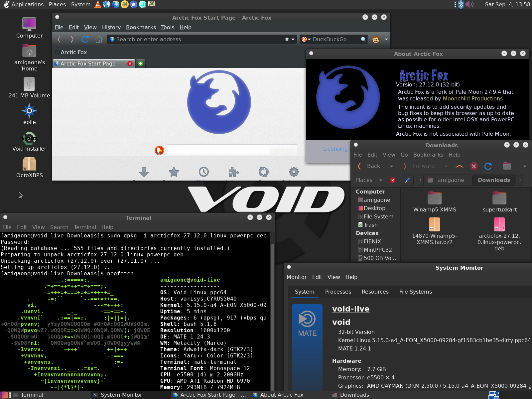Open the Forward history dropdown in Downloads
This screenshot has height=399, width=532.
(446, 166)
